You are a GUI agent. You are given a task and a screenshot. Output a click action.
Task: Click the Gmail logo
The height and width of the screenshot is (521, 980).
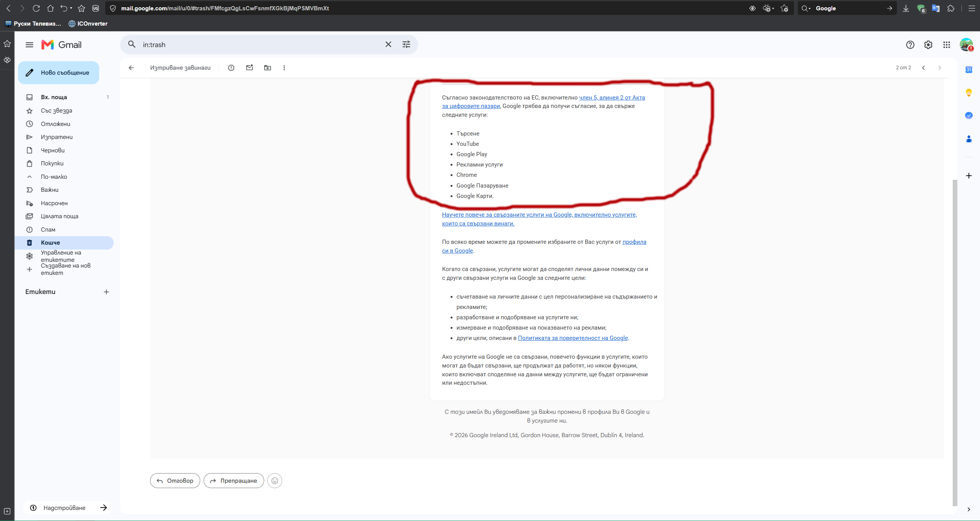61,45
